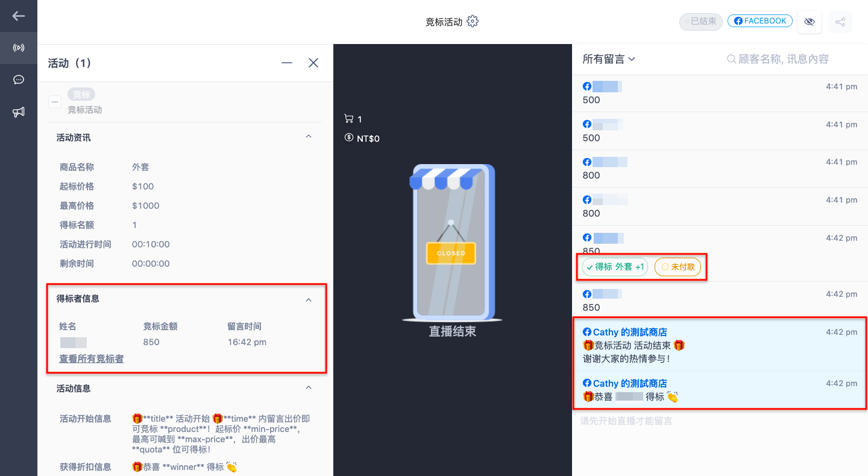Click the 直播结束 label
The height and width of the screenshot is (476, 868).
[452, 331]
